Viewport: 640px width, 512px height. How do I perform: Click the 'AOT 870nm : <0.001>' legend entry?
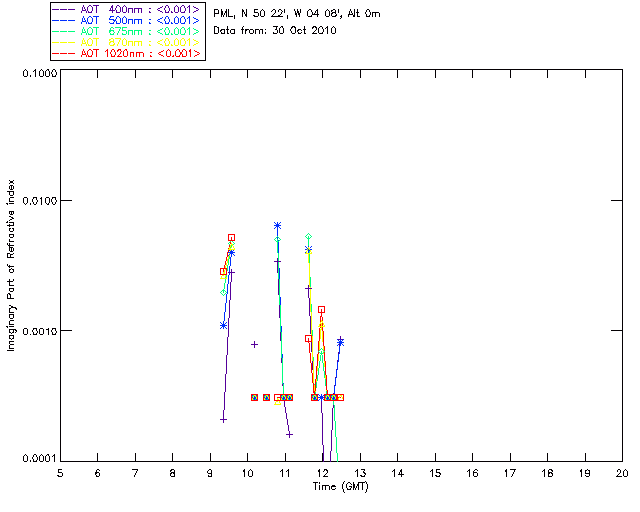pos(126,42)
